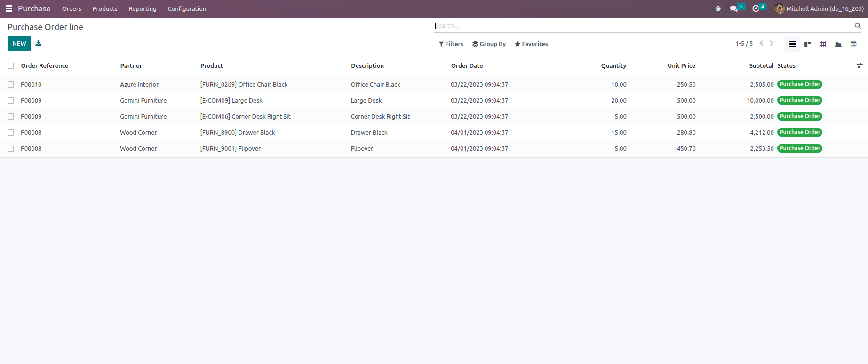Tick checkbox for Drawer Black row

pos(11,133)
